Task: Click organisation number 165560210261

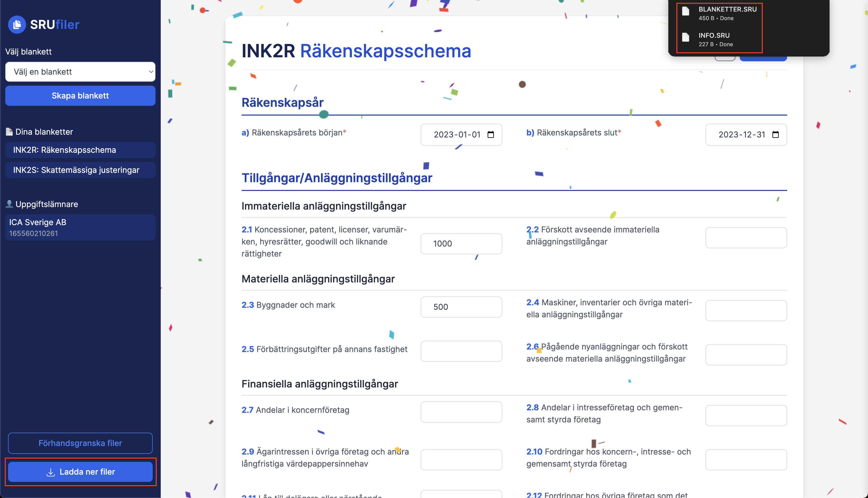Action: pyautogui.click(x=33, y=233)
